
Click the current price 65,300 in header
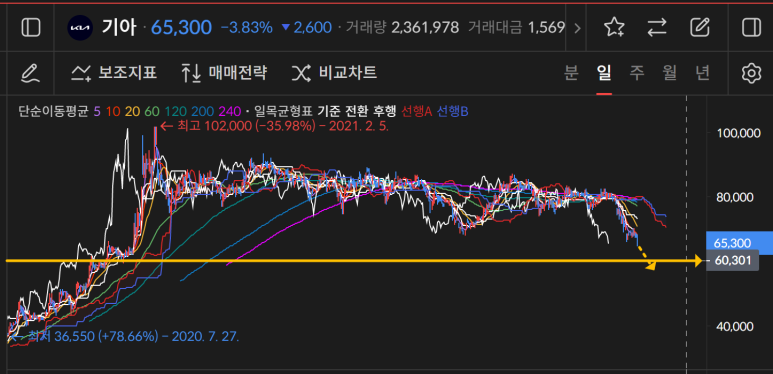click(x=181, y=28)
